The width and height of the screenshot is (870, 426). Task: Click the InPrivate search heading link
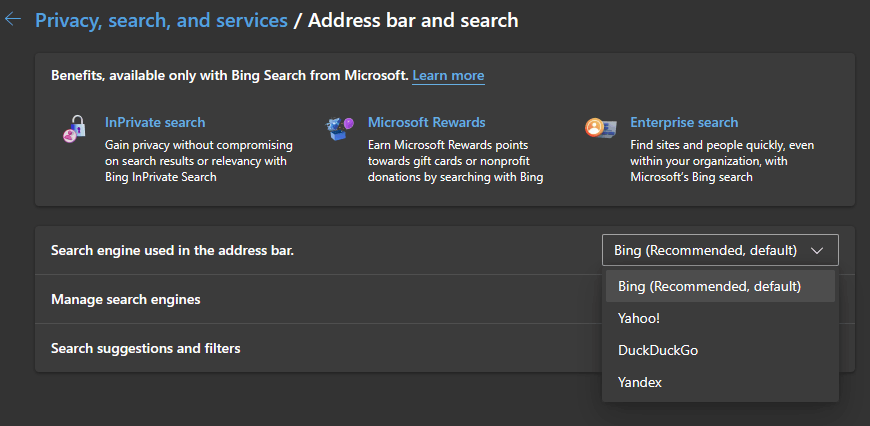pos(155,123)
